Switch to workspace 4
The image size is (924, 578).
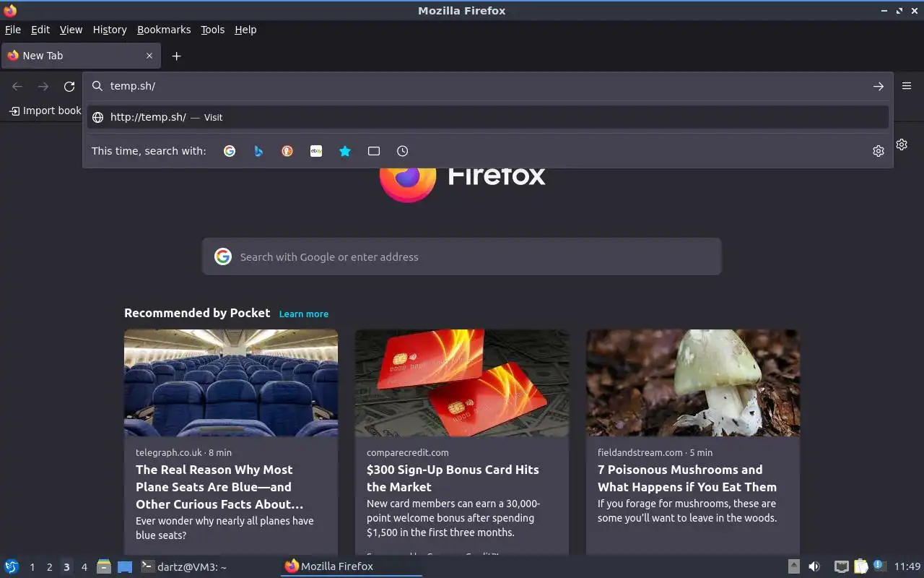pos(84,567)
